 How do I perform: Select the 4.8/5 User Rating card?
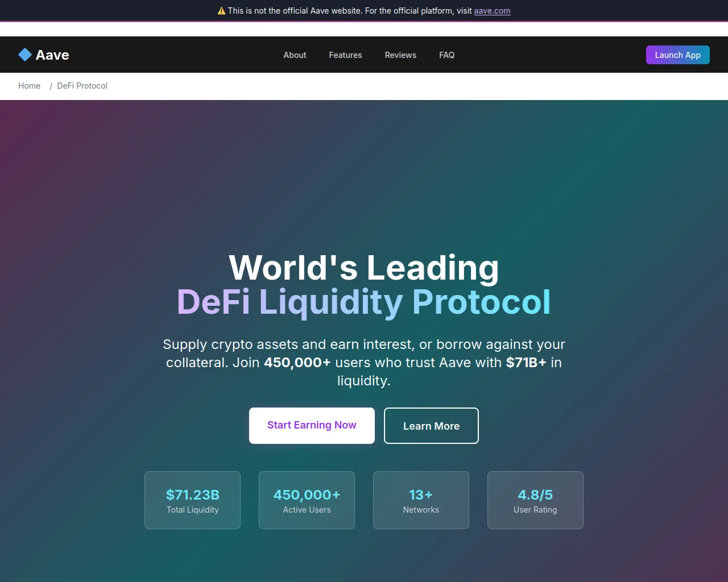535,500
